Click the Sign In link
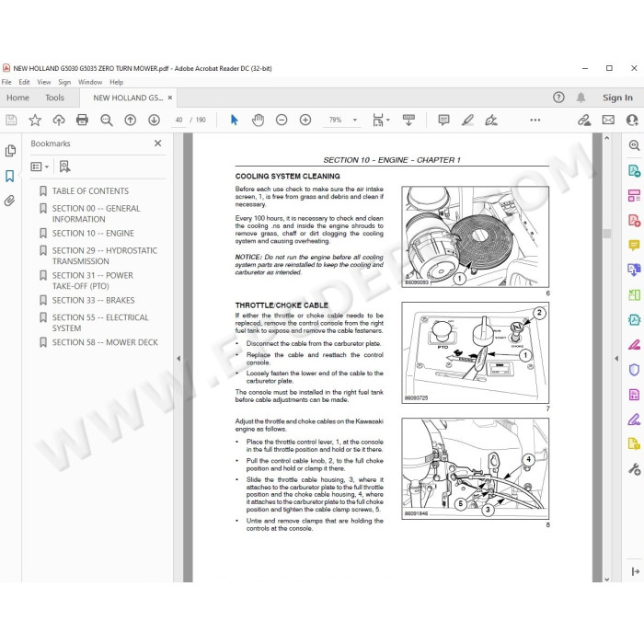Screen dimensions: 644x644 click(617, 98)
